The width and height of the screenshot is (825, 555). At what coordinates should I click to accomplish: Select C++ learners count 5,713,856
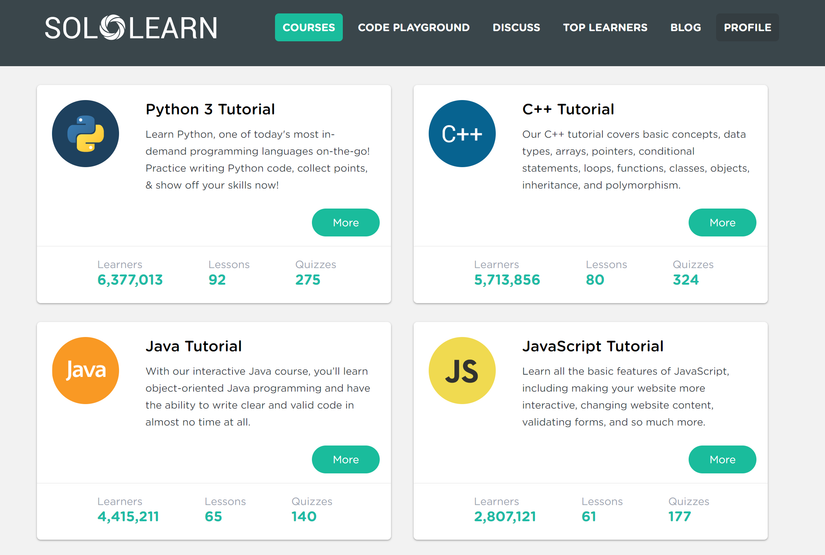pyautogui.click(x=507, y=280)
